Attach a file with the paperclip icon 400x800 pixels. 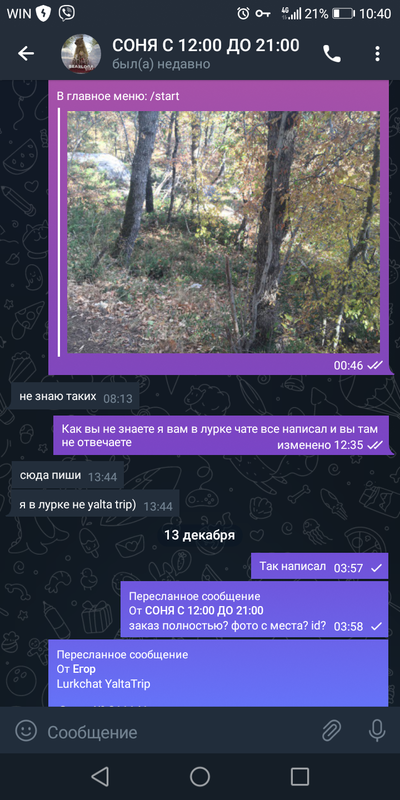tap(332, 731)
